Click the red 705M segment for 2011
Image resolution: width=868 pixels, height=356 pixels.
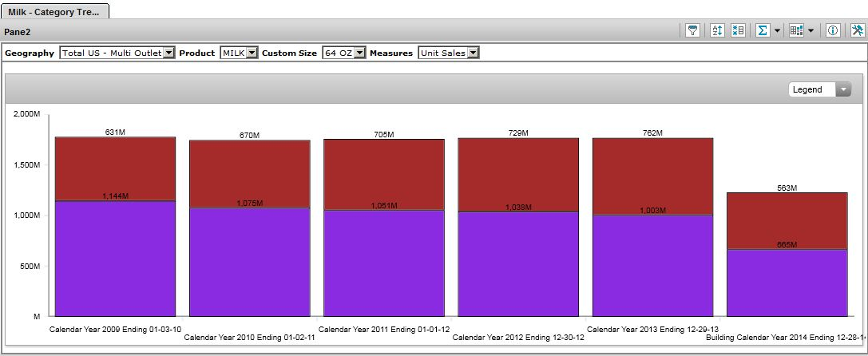[x=384, y=175]
